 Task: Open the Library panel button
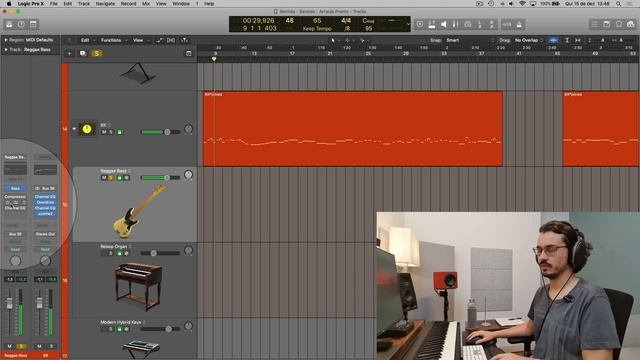click(9, 24)
